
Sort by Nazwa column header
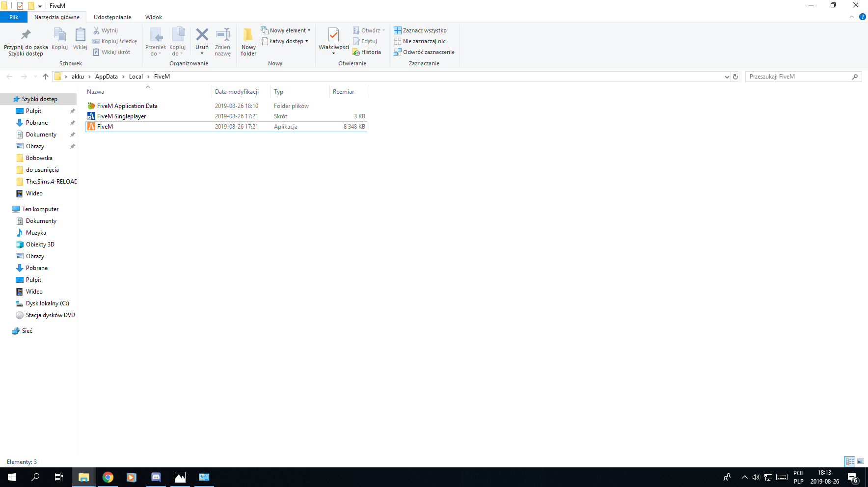pyautogui.click(x=148, y=92)
